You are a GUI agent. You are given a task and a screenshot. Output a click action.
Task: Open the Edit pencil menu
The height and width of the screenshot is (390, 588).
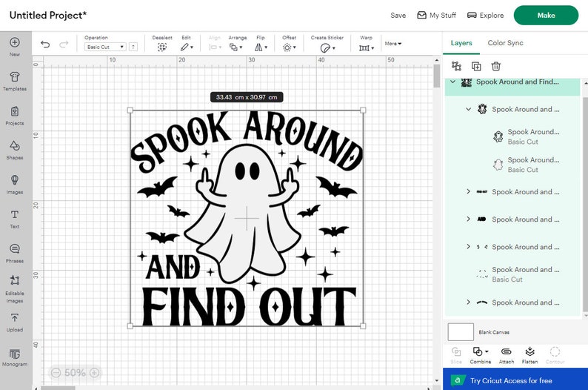pos(187,47)
